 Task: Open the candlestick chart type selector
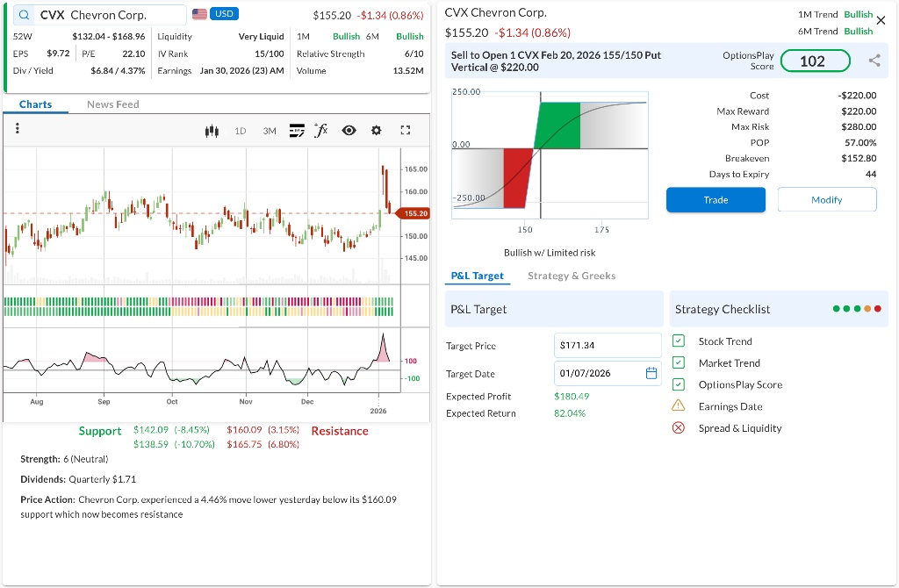point(211,131)
